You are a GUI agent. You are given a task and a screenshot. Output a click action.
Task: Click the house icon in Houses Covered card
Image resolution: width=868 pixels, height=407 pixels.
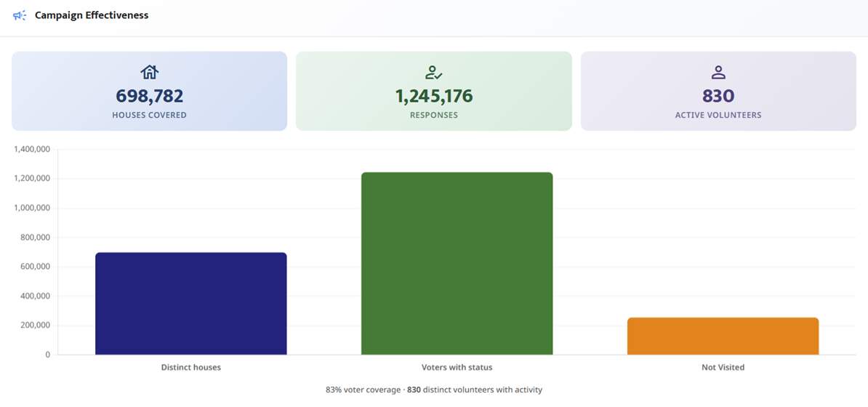point(150,72)
